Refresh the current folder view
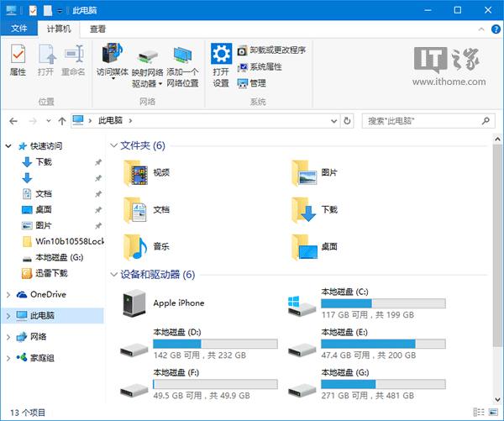The height and width of the screenshot is (421, 504). [x=349, y=121]
